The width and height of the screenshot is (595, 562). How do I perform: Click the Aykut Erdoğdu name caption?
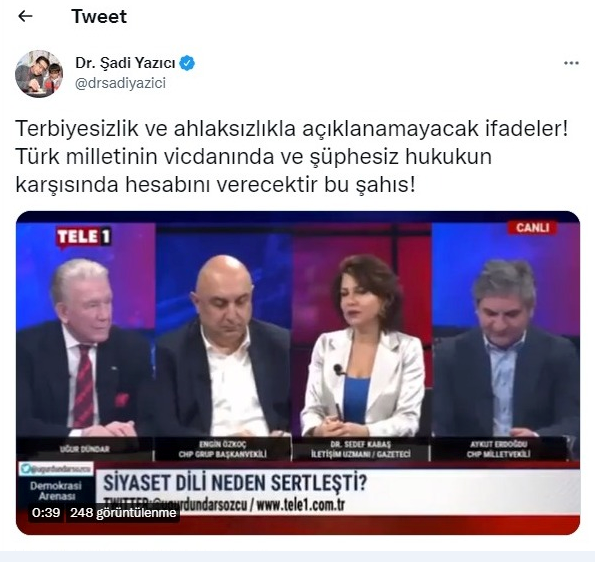[x=498, y=449]
